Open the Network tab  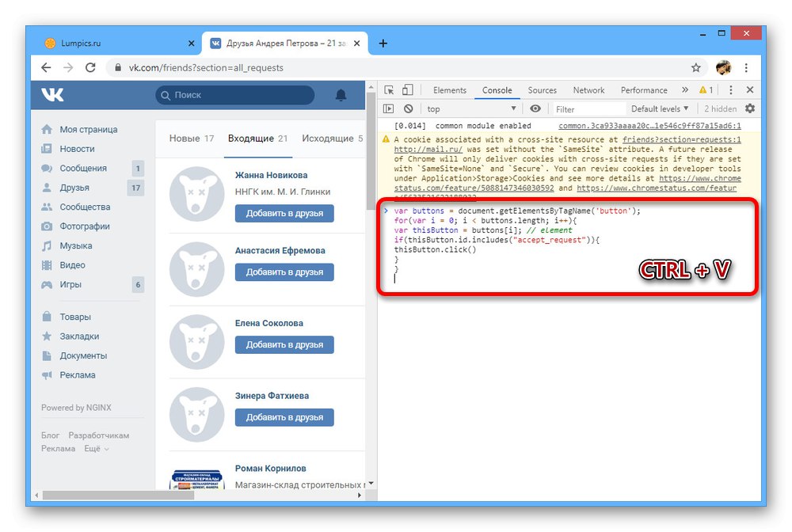[588, 89]
